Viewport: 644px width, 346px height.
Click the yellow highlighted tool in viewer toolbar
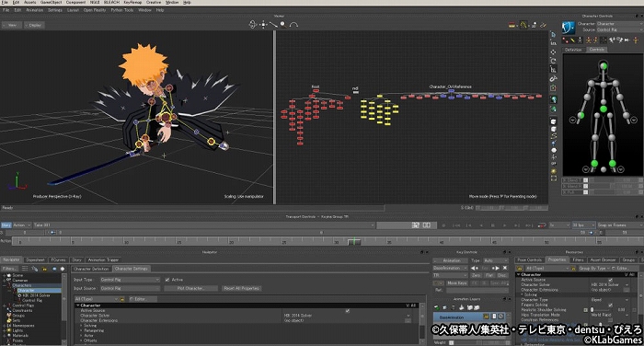[523, 25]
